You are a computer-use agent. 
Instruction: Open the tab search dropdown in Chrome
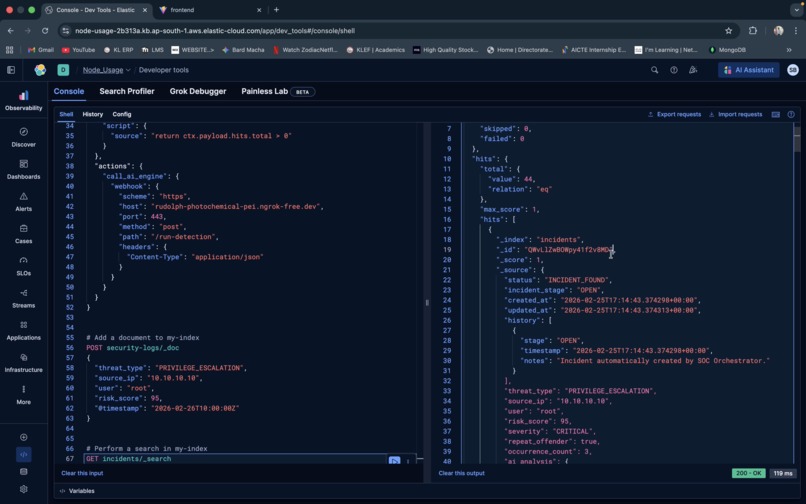pyautogui.click(x=797, y=10)
